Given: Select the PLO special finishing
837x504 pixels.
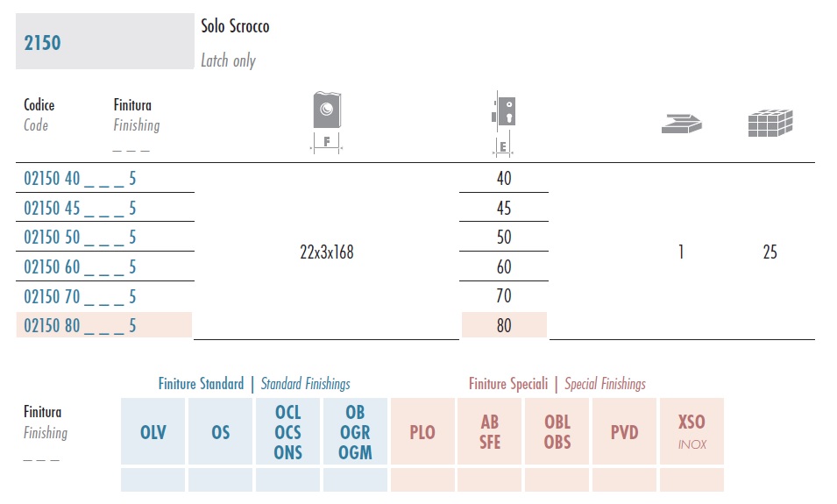Looking at the screenshot, I should pyautogui.click(x=422, y=431).
